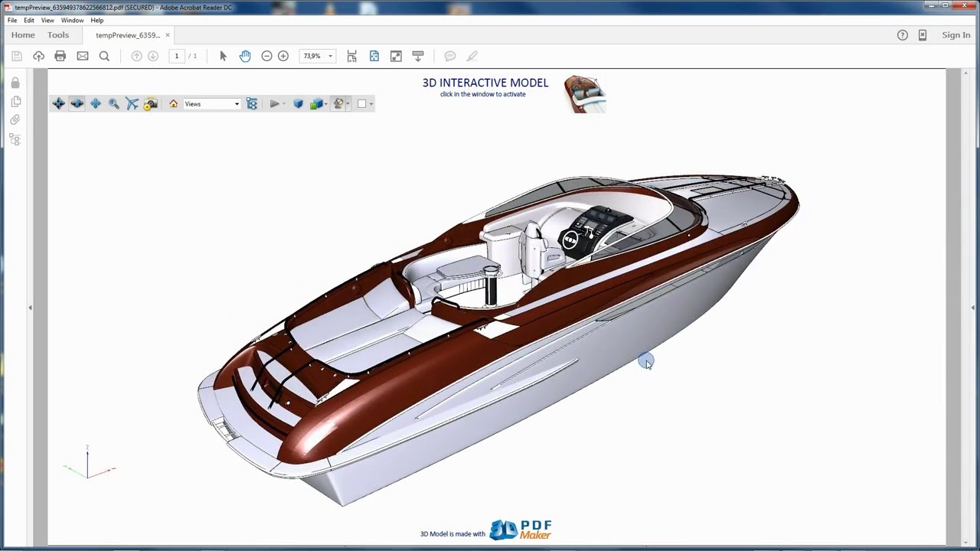Select the 3D Spin tool

click(77, 103)
